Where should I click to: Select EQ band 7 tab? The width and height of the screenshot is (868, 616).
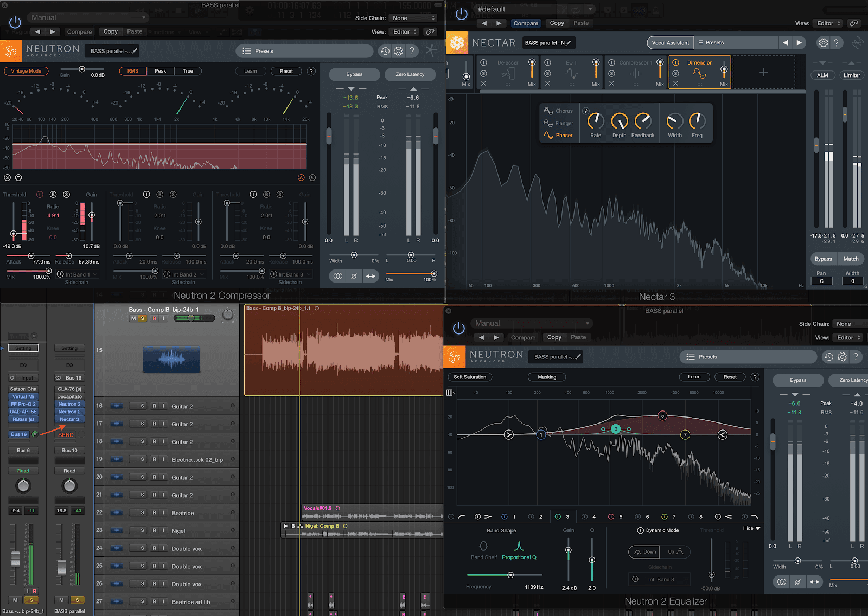point(669,517)
